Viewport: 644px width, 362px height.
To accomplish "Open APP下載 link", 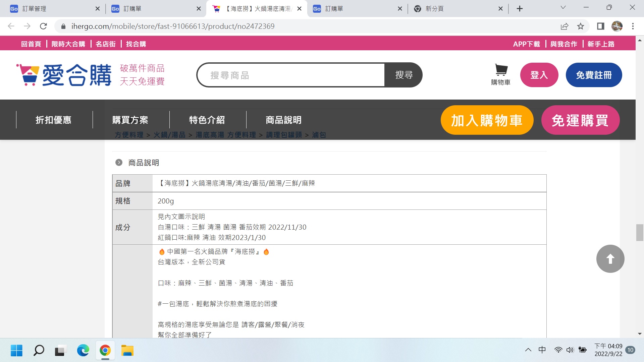I will coord(527,44).
